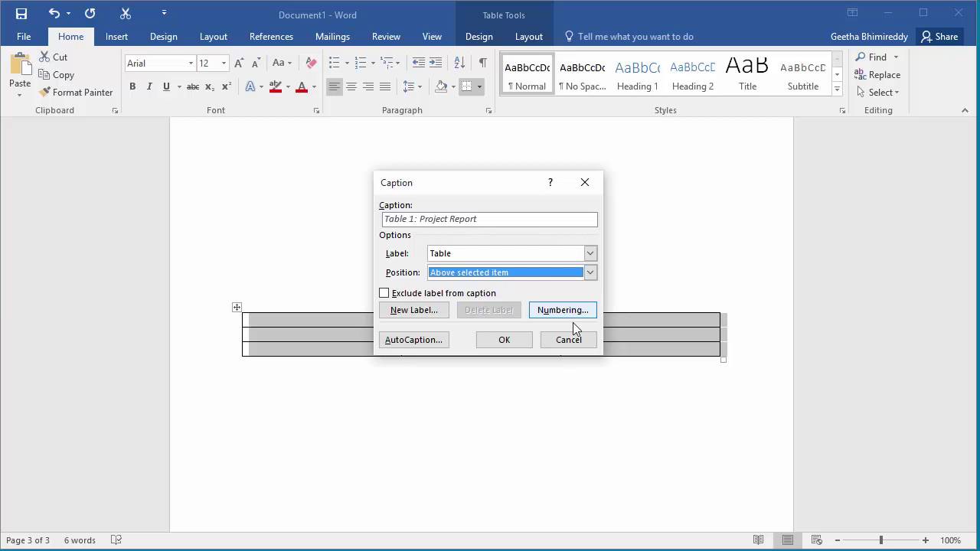Viewport: 980px width, 551px height.
Task: Expand the Styles gallery More button
Action: coord(838,90)
